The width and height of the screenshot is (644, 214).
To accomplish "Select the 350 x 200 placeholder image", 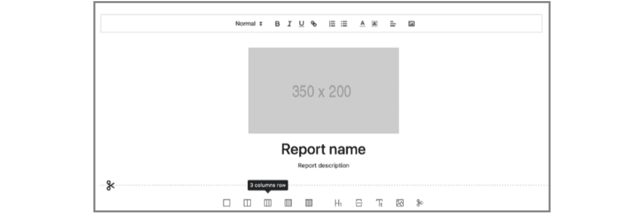I will pos(324,90).
